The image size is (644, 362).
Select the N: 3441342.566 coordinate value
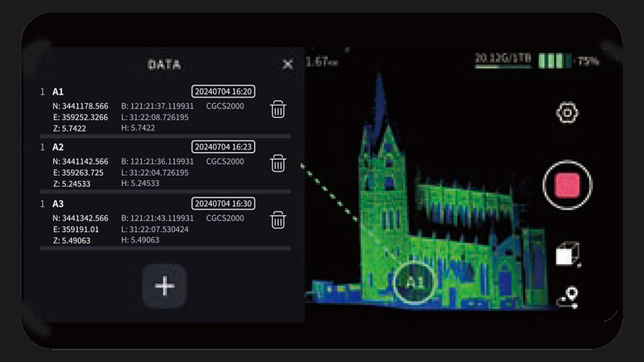80,218
